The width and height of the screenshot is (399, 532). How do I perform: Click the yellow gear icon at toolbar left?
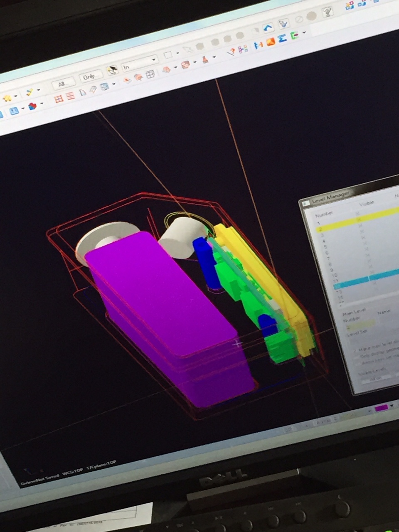(7, 98)
